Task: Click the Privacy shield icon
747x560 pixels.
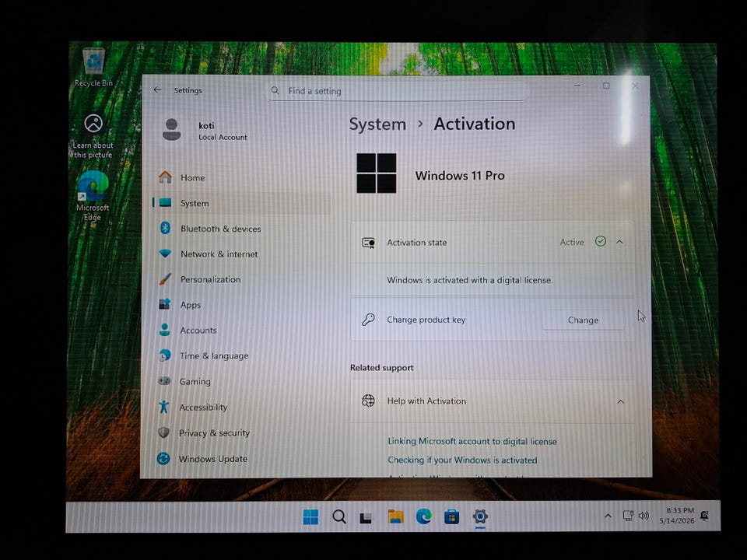Action: coord(163,432)
